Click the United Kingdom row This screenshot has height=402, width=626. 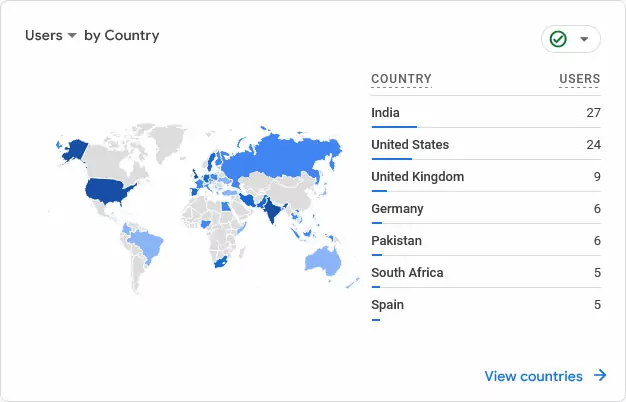485,177
